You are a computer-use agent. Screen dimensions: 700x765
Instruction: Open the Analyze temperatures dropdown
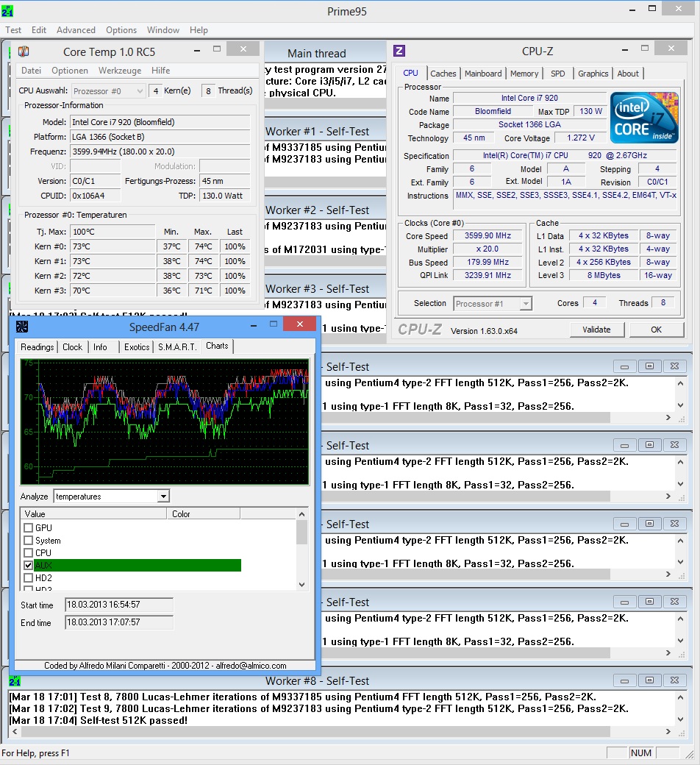[163, 497]
